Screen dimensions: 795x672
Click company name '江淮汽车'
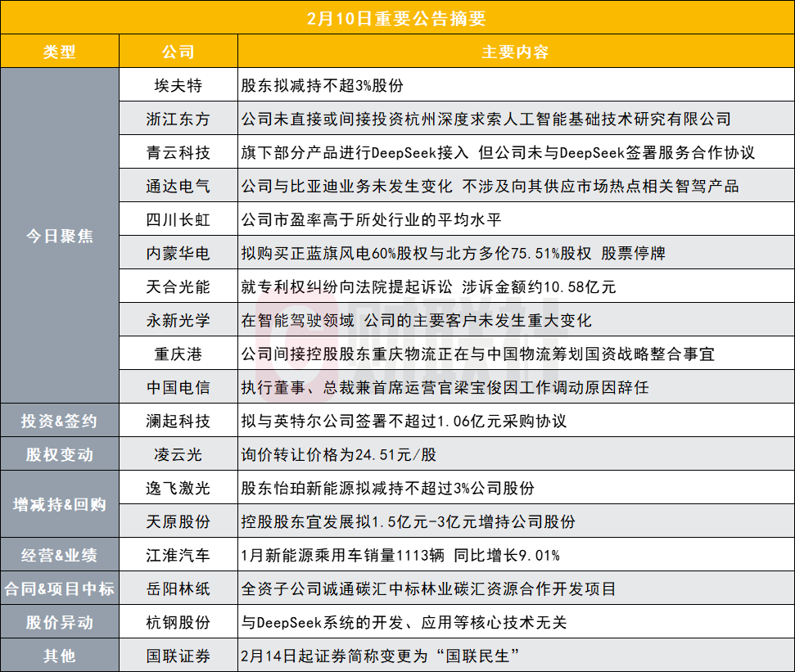click(x=178, y=555)
